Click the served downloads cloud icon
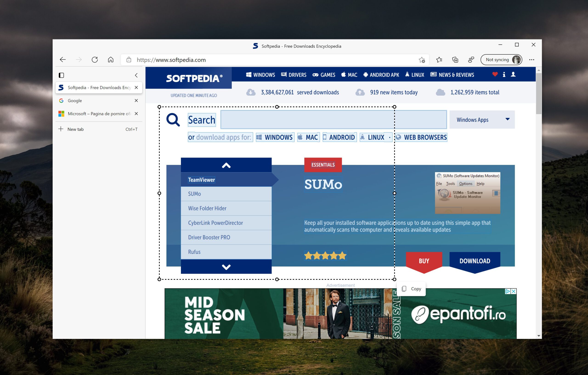 pyautogui.click(x=251, y=92)
